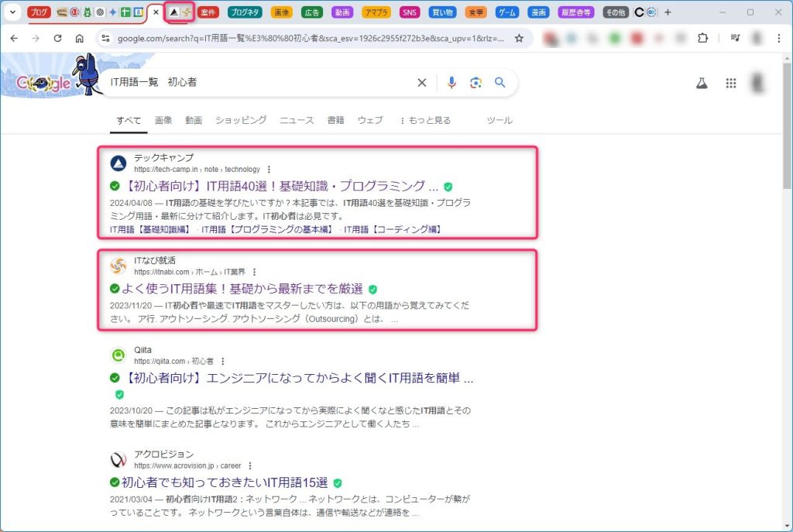Open a new browser tab
The height and width of the screenshot is (532, 793).
[x=668, y=12]
